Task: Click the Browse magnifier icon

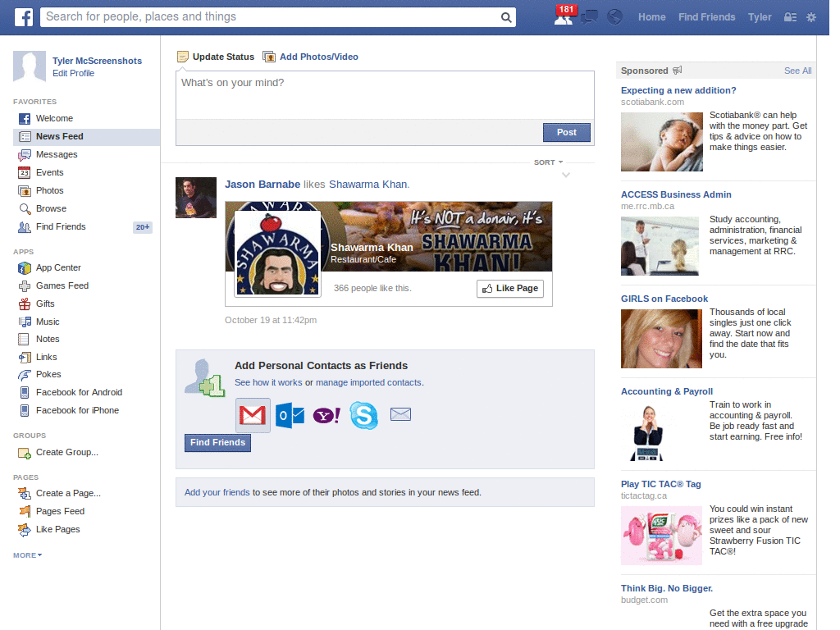Action: 25,209
